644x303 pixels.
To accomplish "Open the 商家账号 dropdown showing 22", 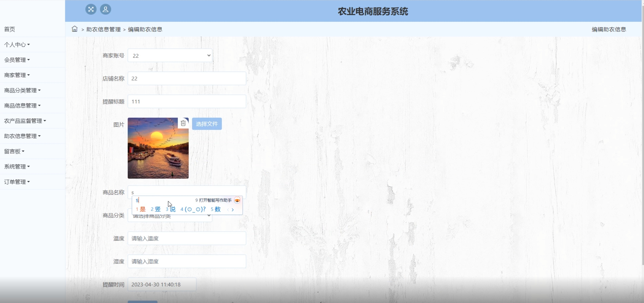I will (x=170, y=56).
